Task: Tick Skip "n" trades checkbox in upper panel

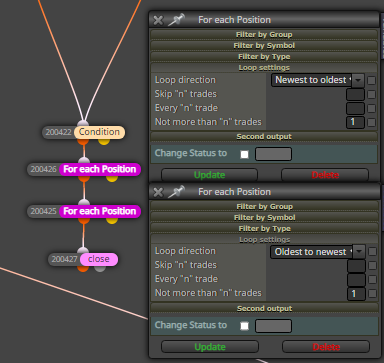Action: tap(371, 95)
